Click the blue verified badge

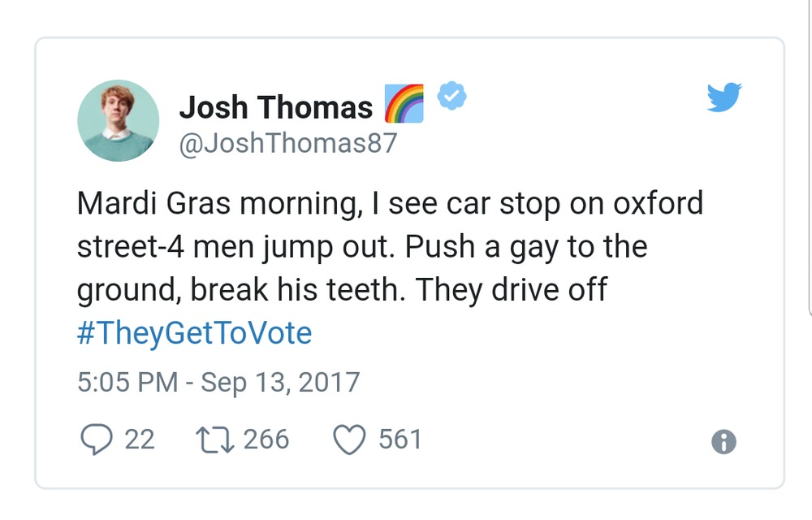point(451,97)
